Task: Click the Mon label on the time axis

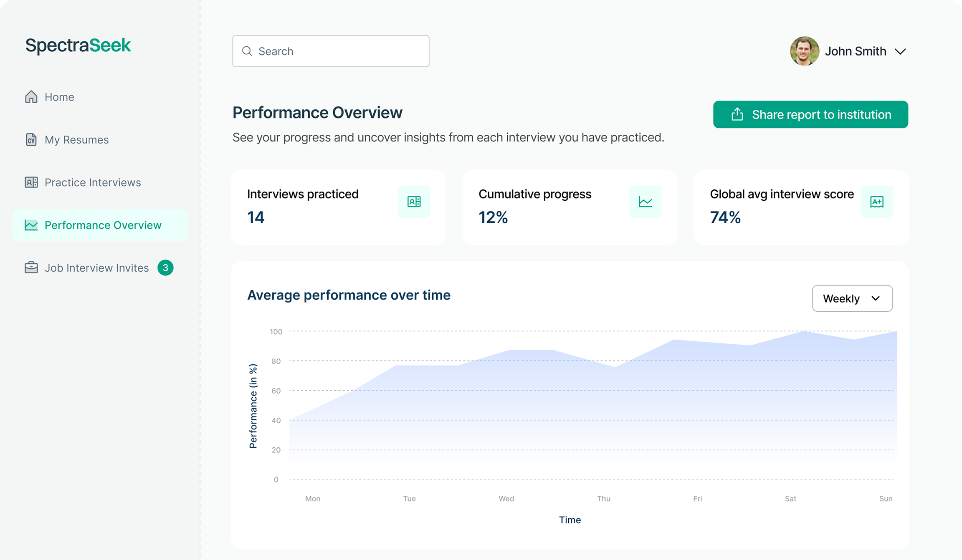Action: coord(313,499)
